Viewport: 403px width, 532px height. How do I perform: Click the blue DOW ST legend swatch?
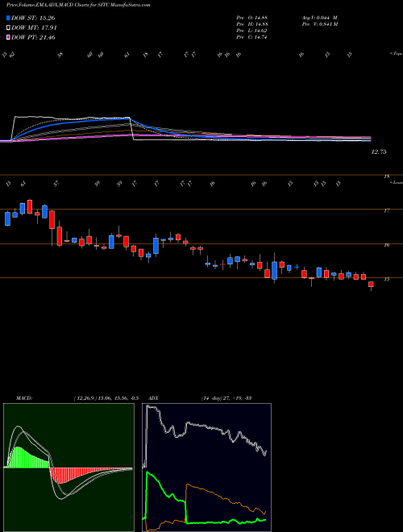[x=8, y=18]
